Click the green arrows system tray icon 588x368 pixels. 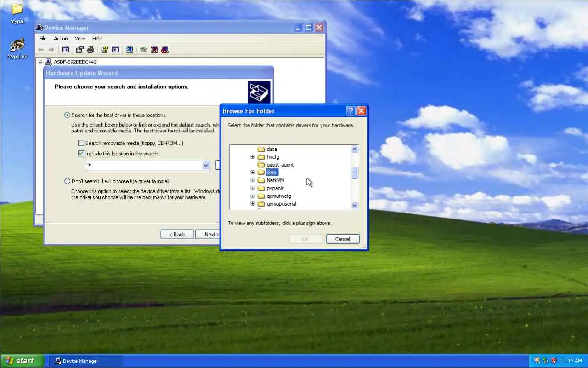[x=545, y=361]
